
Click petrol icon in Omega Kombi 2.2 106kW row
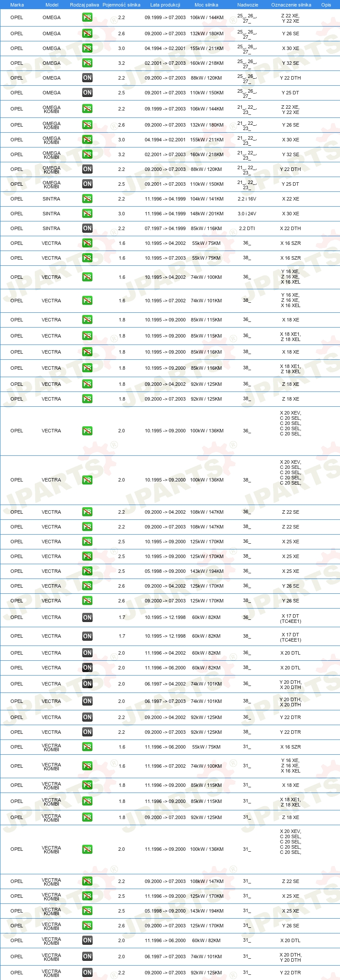coord(87,109)
